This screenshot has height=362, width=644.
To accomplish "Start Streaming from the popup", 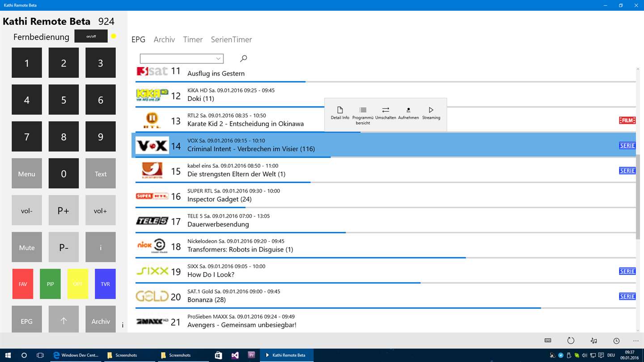I will click(x=431, y=113).
